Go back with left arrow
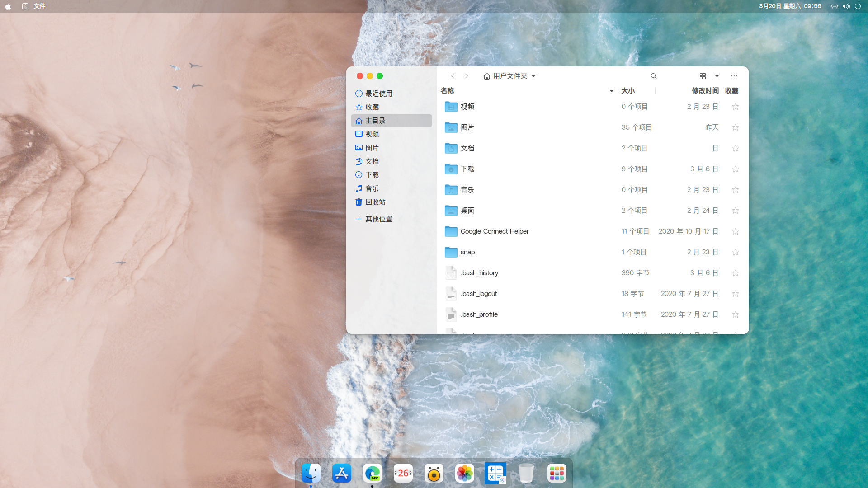Screen dimensions: 868x488 453,76
